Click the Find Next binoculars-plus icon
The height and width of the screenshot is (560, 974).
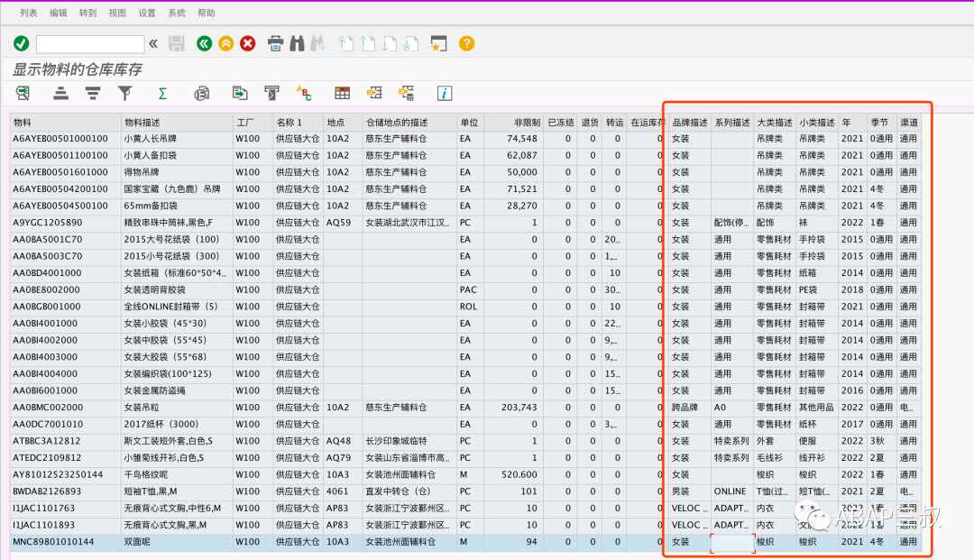pyautogui.click(x=318, y=43)
